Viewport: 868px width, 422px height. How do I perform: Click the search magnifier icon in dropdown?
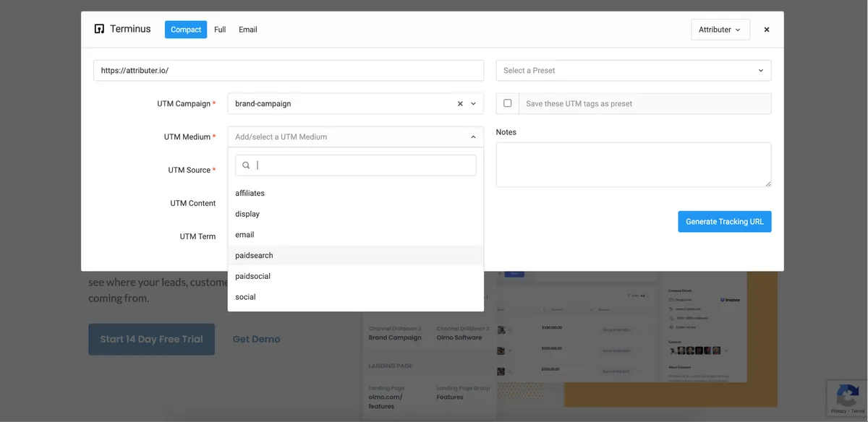coord(246,165)
